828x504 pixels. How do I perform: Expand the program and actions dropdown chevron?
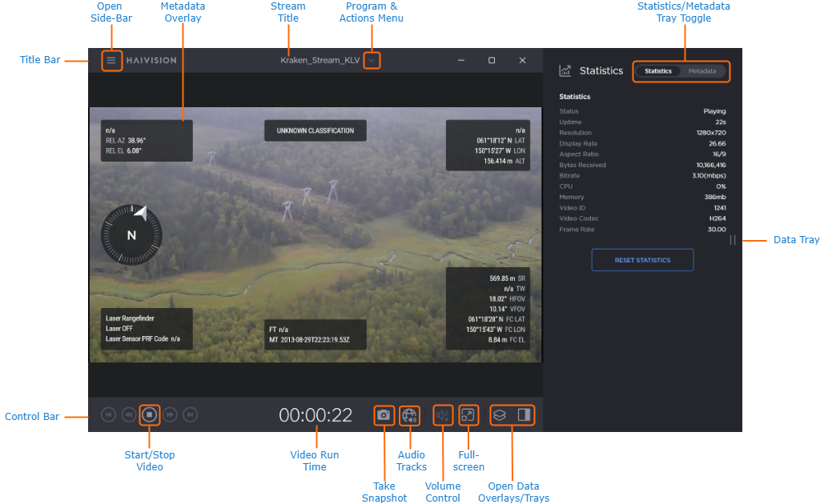[372, 61]
